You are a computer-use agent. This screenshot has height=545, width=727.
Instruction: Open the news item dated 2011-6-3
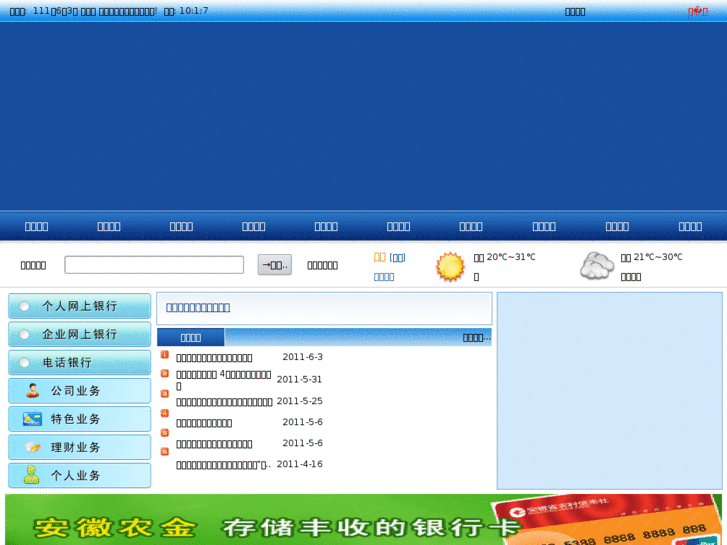pyautogui.click(x=214, y=358)
